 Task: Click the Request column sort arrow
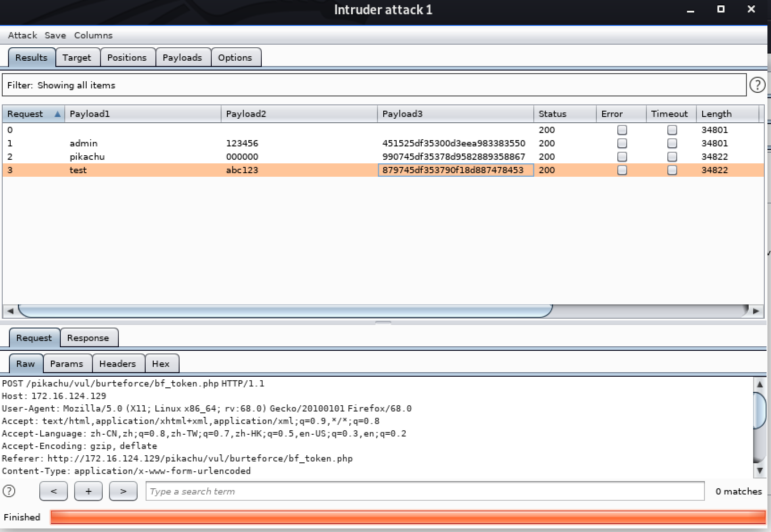click(57, 114)
